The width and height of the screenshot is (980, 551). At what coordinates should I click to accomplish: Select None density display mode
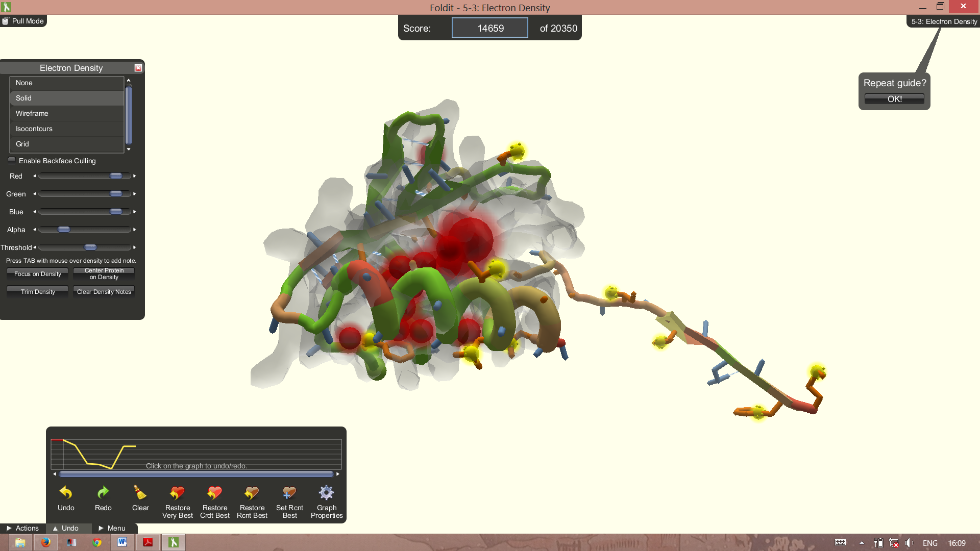click(x=67, y=83)
